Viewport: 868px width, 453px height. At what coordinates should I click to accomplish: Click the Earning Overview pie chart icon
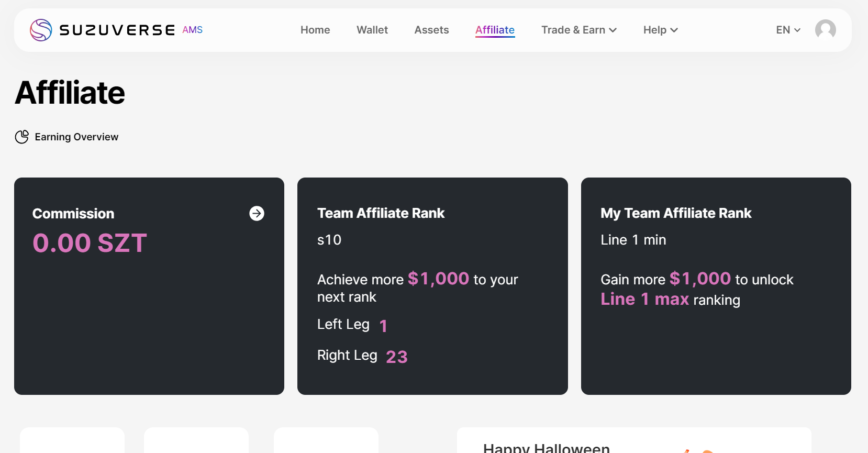point(22,137)
